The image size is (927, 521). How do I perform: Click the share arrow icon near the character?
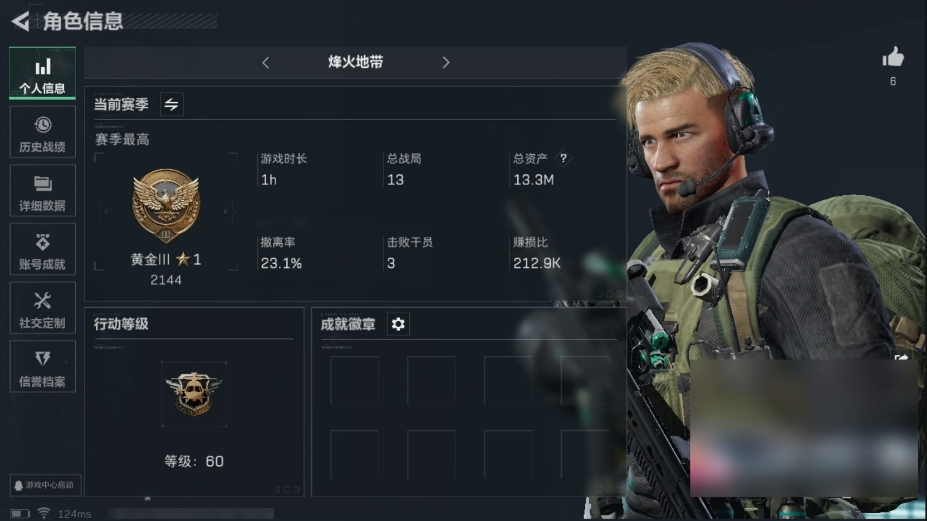tap(901, 357)
